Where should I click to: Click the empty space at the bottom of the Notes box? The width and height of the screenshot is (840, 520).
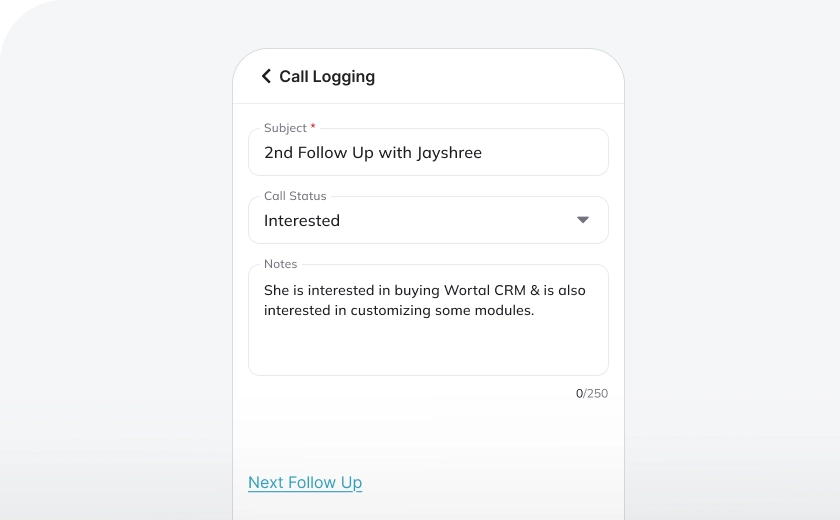coord(428,352)
